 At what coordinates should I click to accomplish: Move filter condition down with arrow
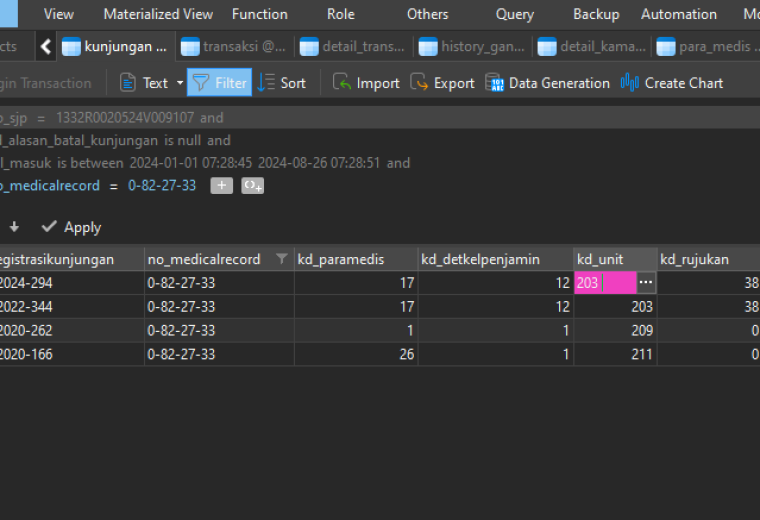(14, 227)
